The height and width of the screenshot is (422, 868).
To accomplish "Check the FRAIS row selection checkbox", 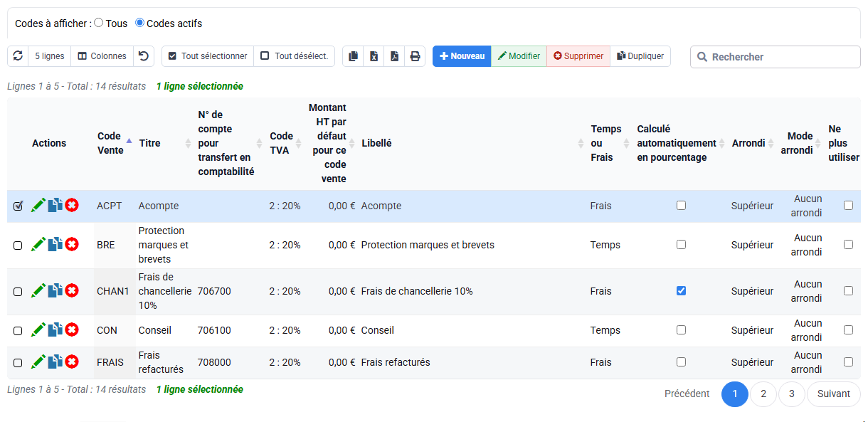I will pos(18,363).
